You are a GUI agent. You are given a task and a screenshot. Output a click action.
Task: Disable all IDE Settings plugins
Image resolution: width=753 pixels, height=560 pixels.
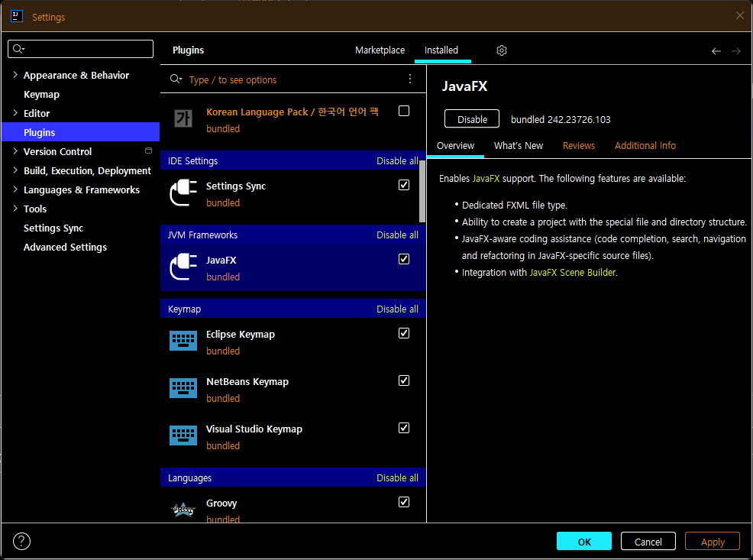(x=397, y=161)
